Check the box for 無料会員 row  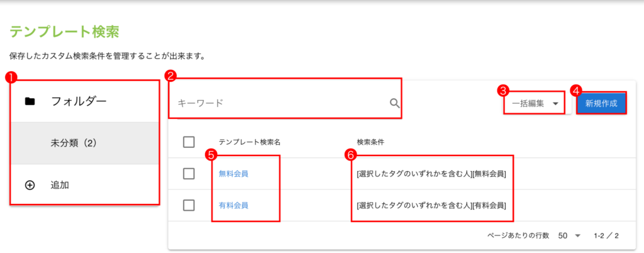(189, 174)
